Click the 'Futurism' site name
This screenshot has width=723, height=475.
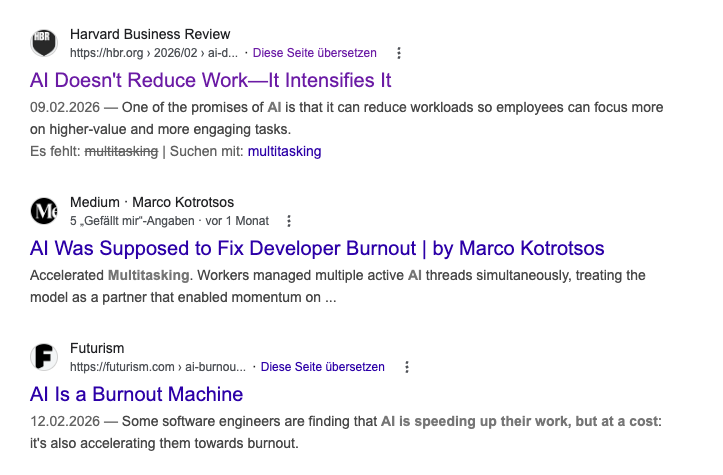pos(97,348)
